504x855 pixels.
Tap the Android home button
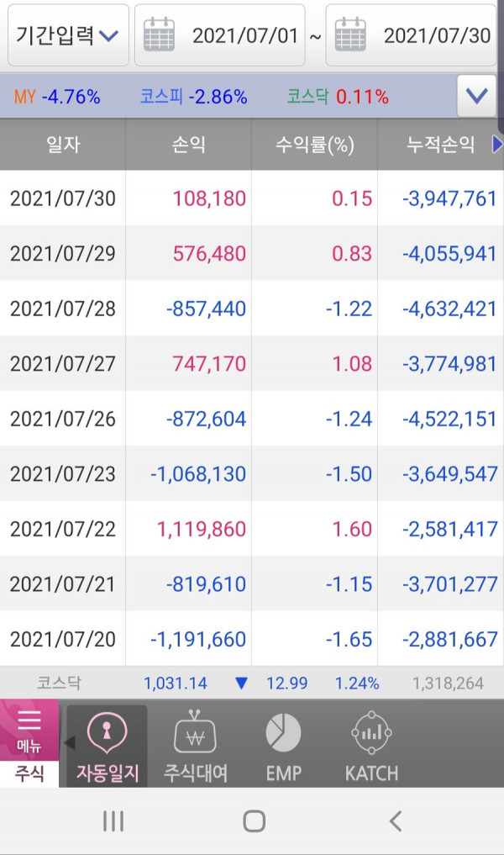254,821
